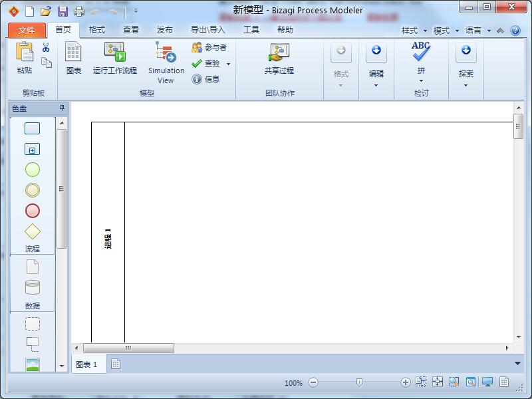Expand the 查验 dropdown arrow

[228, 64]
